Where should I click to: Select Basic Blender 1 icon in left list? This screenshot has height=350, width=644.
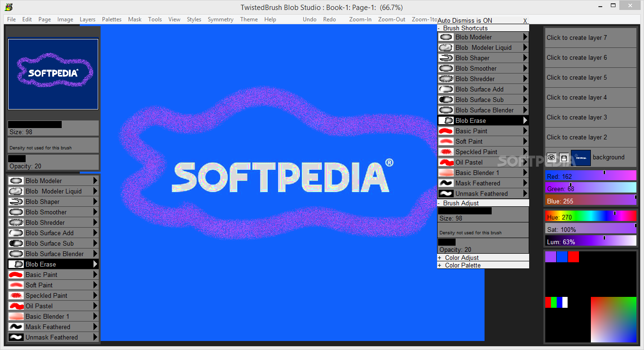pos(16,316)
